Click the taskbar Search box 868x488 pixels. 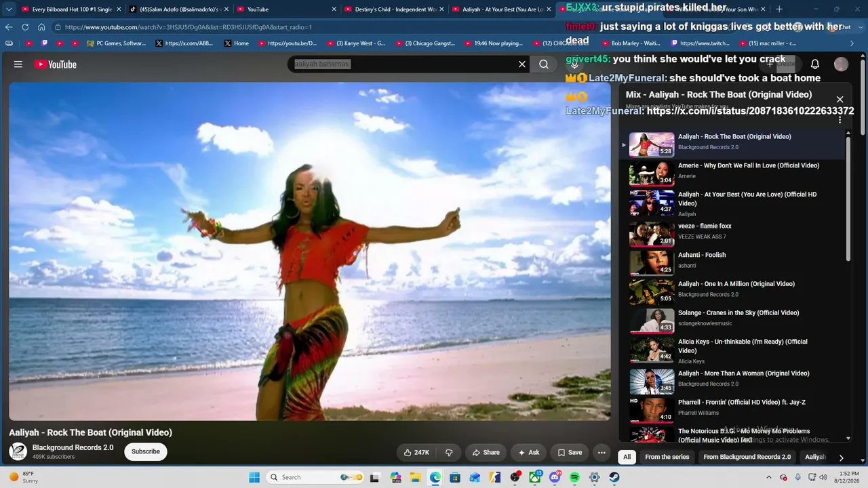[x=317, y=477]
